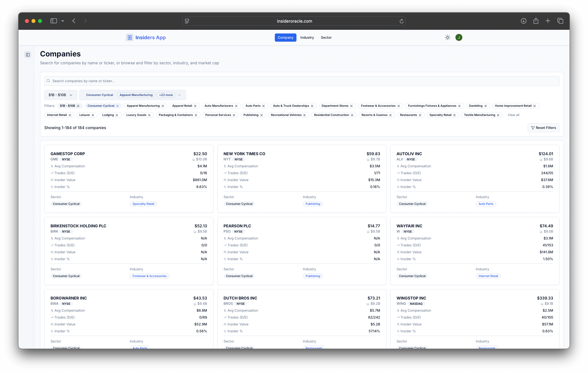588x373 pixels.
Task: Expand the sector and industry filter dropdown
Action: click(179, 95)
